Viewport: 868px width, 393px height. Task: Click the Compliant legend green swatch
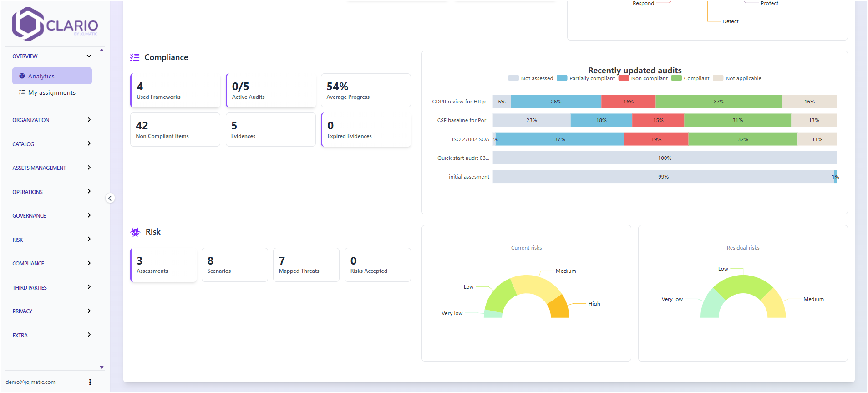pos(676,78)
